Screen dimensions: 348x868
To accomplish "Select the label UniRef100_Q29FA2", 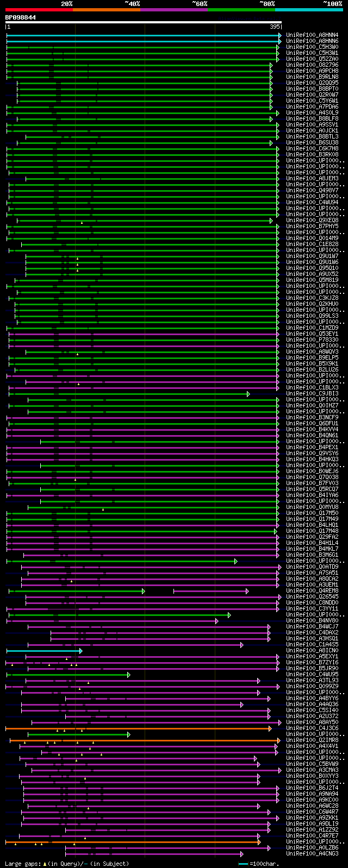I will (312, 537).
